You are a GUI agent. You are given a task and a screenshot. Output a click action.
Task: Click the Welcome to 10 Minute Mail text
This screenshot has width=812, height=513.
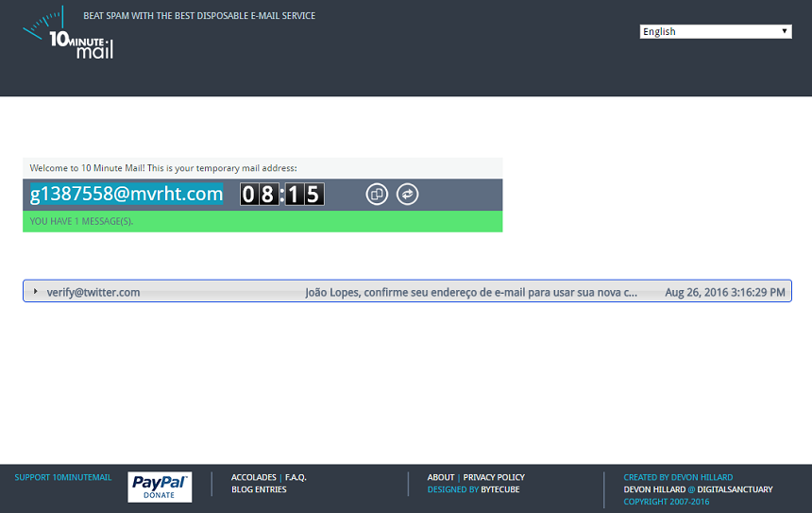163,168
